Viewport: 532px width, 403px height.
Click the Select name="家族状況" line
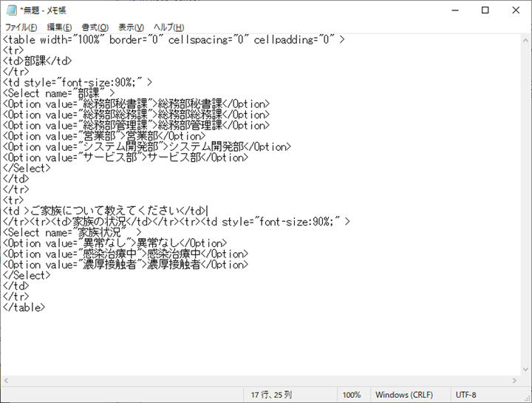[x=72, y=232]
